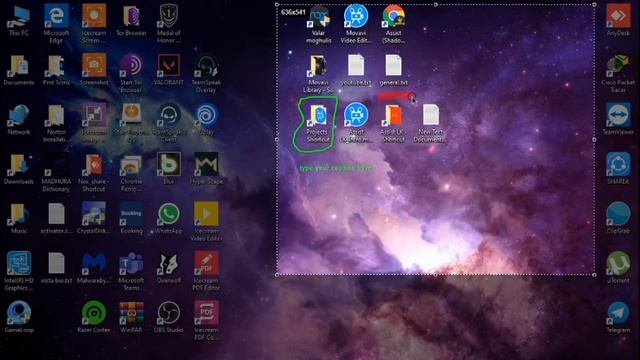Open the This PC desktop icon
Screen dimensions: 640x360
point(19,21)
